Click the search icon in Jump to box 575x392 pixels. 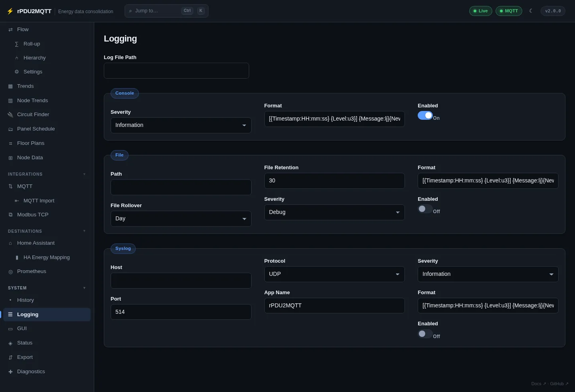(130, 11)
